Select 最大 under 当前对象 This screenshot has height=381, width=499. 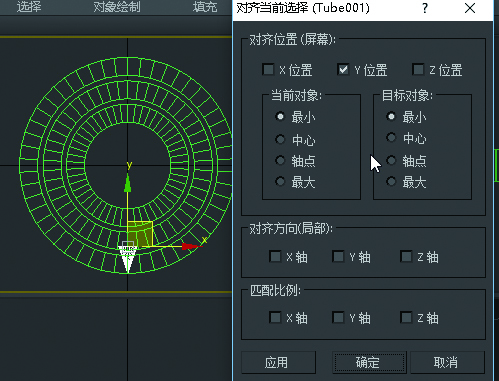pyautogui.click(x=280, y=182)
